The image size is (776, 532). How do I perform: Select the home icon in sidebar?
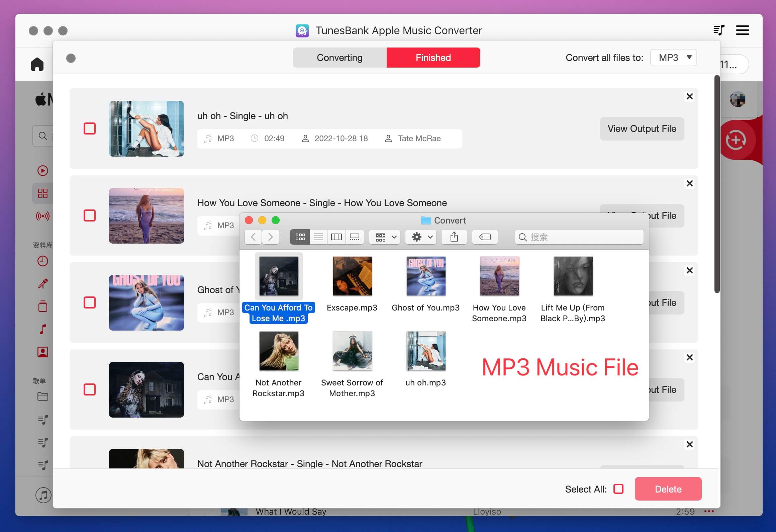point(38,64)
